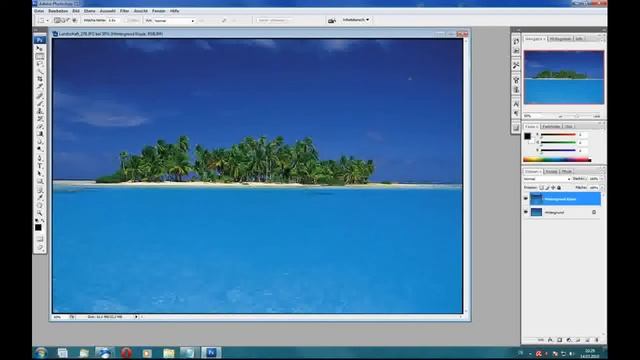Image resolution: width=640 pixels, height=360 pixels.
Task: Toggle Quick Mask mode in the toolbox
Action: coord(40,239)
